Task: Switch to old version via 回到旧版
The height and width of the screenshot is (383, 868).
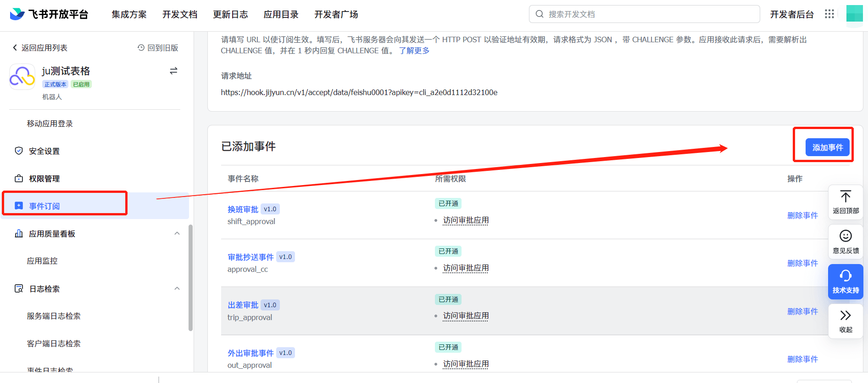Action: (158, 48)
